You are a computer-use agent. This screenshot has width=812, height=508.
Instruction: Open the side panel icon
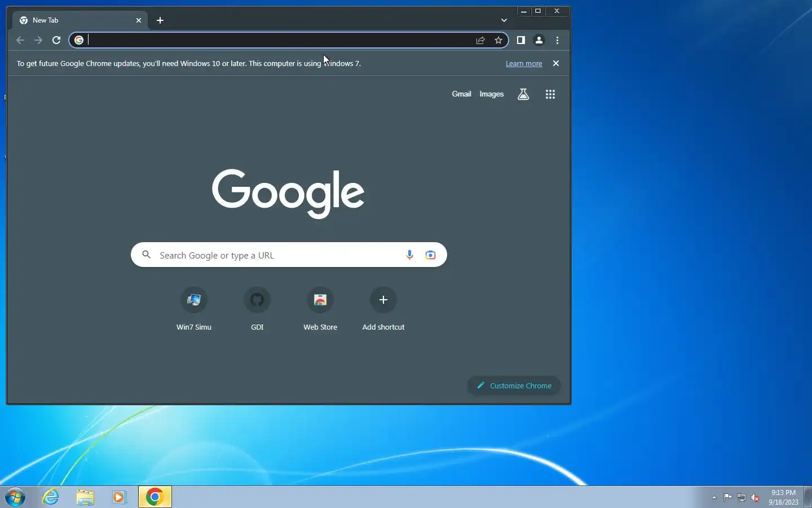(x=521, y=40)
